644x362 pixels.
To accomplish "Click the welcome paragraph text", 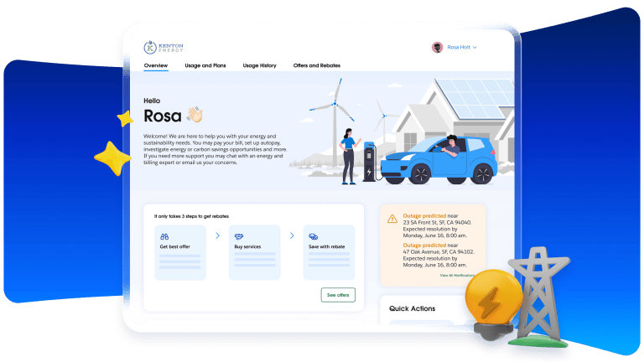I will (x=216, y=149).
